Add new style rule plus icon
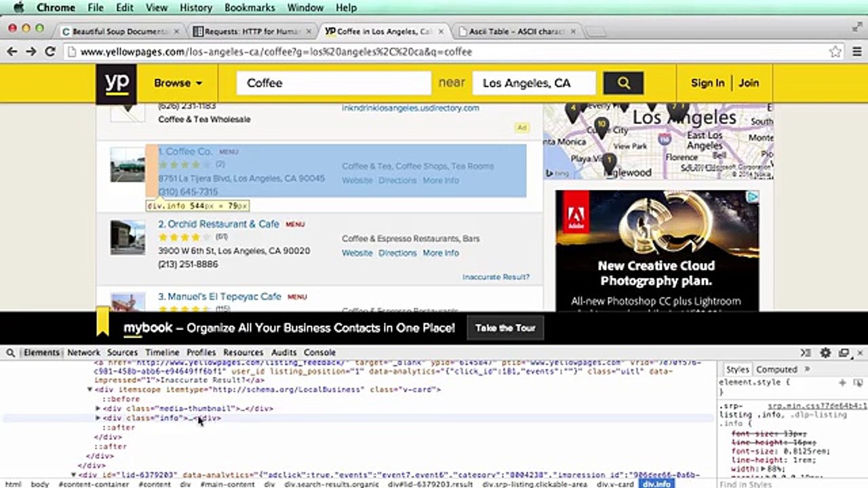The width and height of the screenshot is (868, 488). coord(842,383)
